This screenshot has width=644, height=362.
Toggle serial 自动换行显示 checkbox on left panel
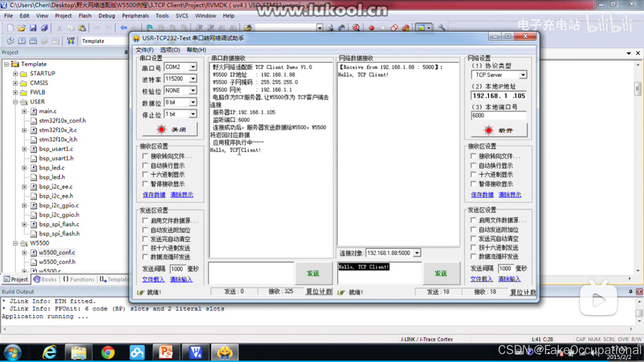[x=146, y=165]
